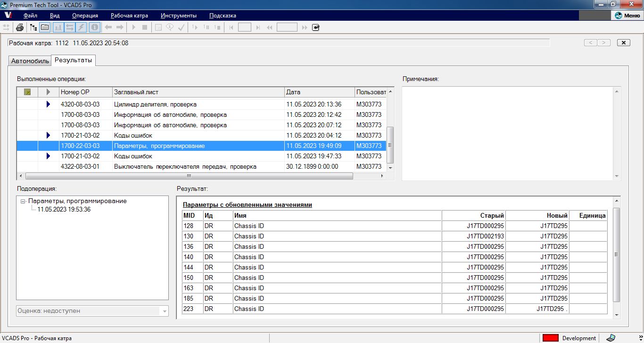Expand arrow of Коды ошибок 19:47:33 row

(48, 156)
